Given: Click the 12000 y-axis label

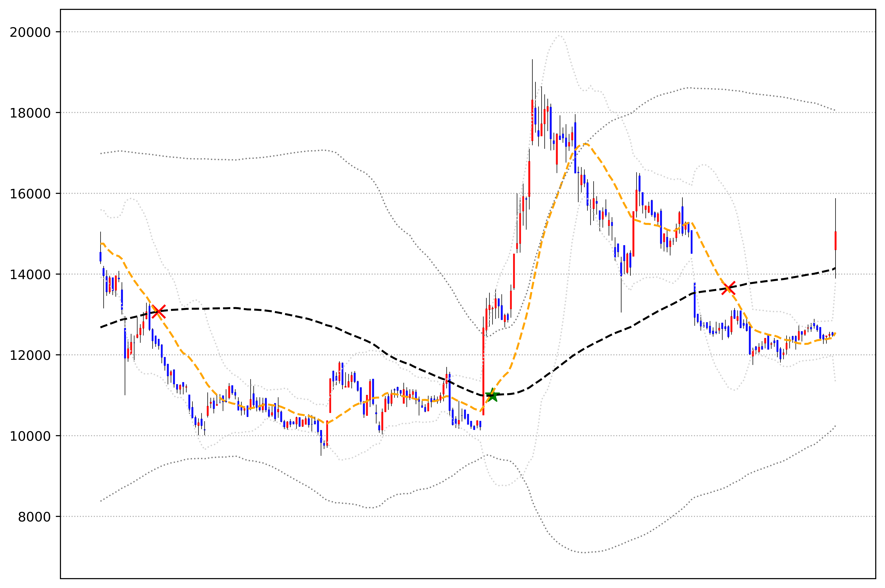Looking at the screenshot, I should (x=30, y=355).
